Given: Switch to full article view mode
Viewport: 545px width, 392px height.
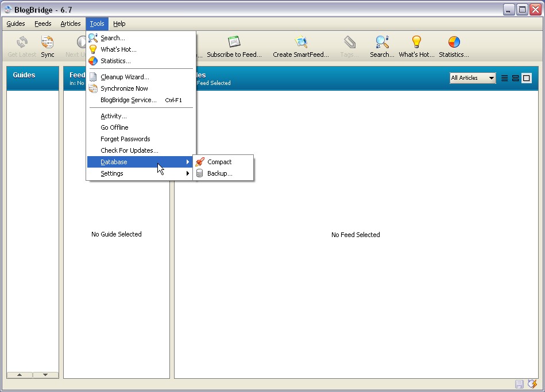Looking at the screenshot, I should (527, 78).
